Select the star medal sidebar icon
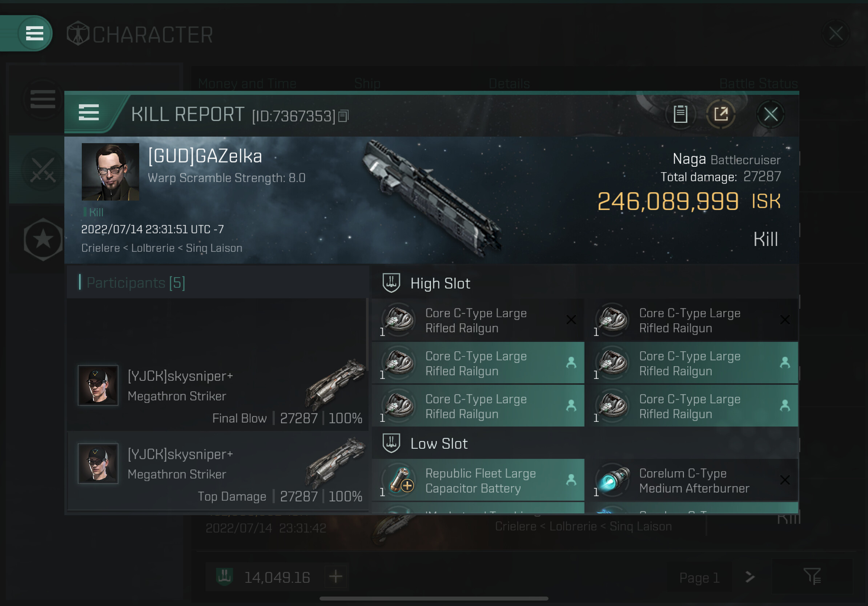Viewport: 868px width, 606px height. (43, 239)
